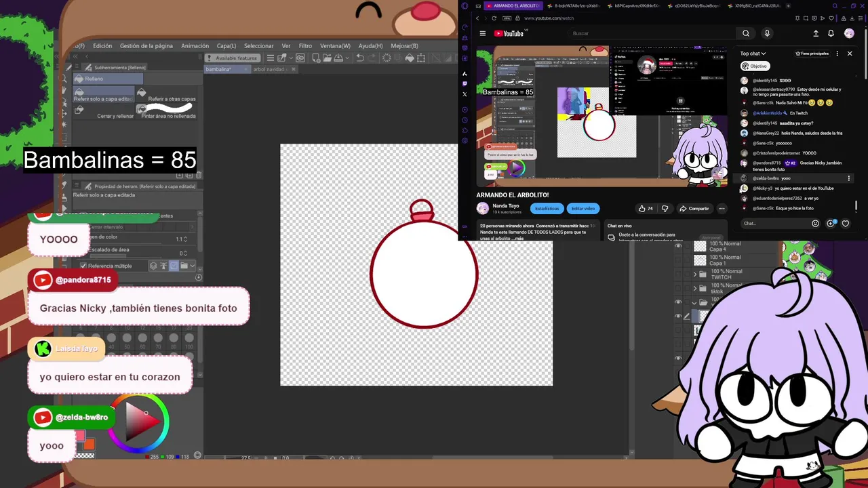868x488 pixels.
Task: Dislike the ARMANDO EL ARBOLITO video
Action: (x=665, y=209)
